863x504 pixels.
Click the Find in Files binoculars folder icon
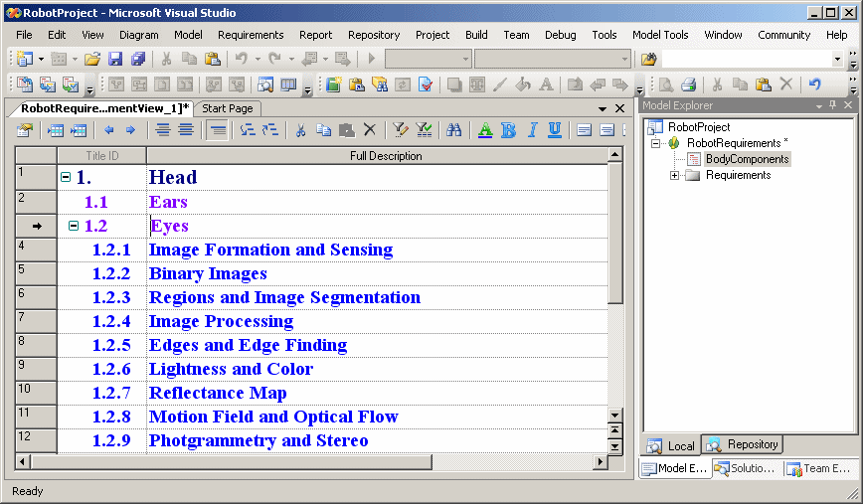pos(649,59)
